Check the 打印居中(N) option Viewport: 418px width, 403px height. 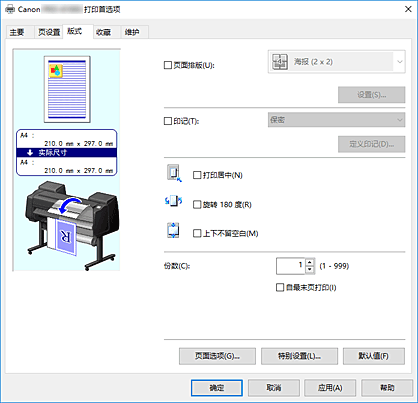point(197,175)
